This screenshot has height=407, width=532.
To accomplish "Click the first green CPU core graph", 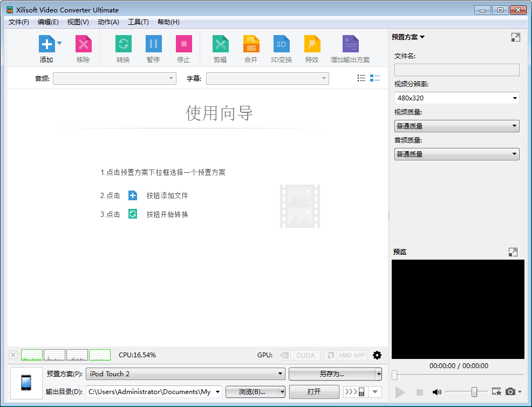I will (x=32, y=355).
